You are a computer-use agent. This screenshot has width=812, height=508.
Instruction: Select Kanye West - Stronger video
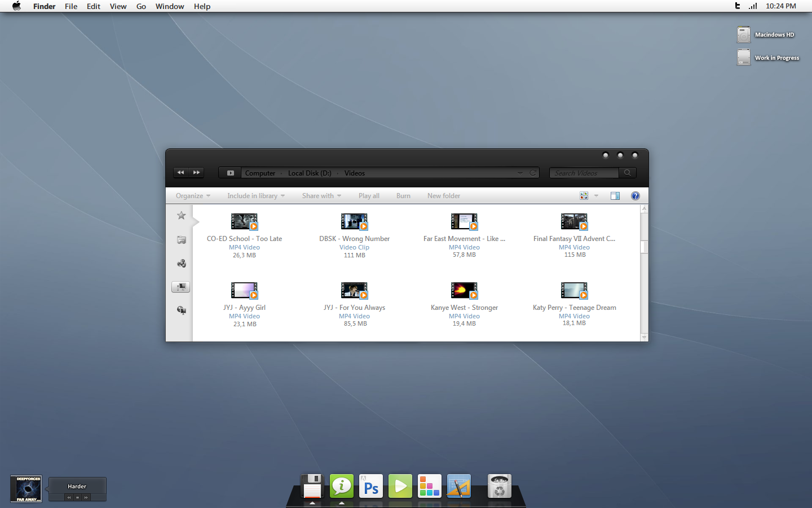click(x=464, y=304)
